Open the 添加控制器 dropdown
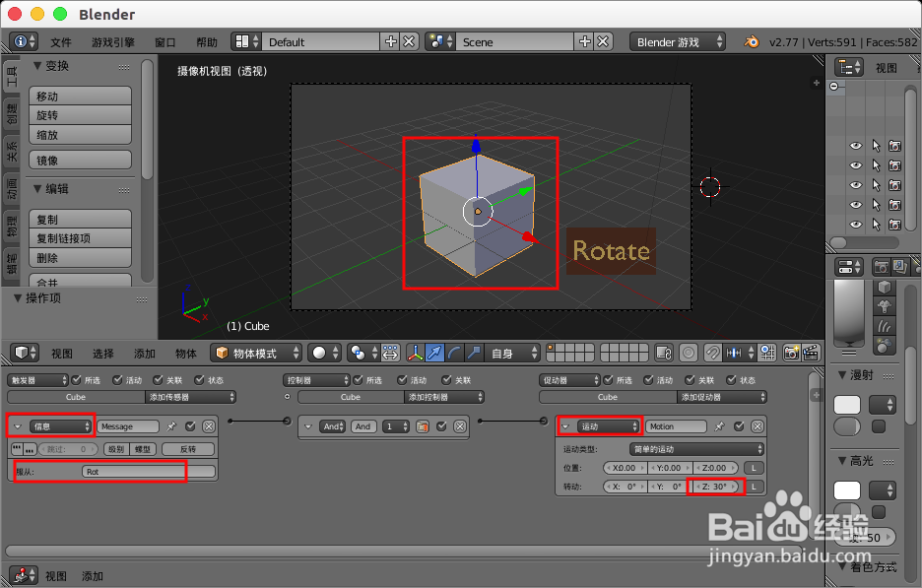The width and height of the screenshot is (922, 588). pos(444,397)
